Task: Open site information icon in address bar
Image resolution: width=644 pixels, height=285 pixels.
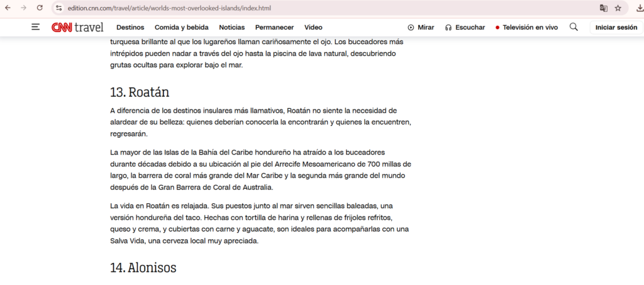Action: [x=59, y=8]
